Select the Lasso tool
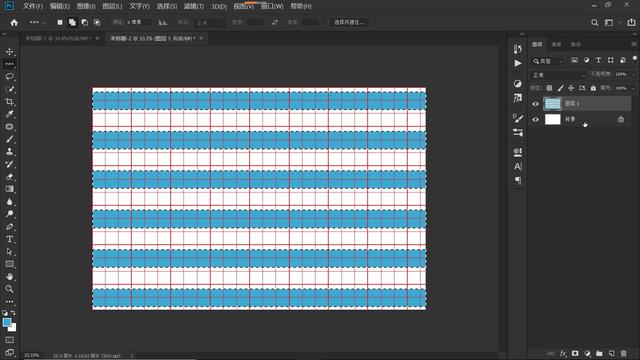 point(9,77)
